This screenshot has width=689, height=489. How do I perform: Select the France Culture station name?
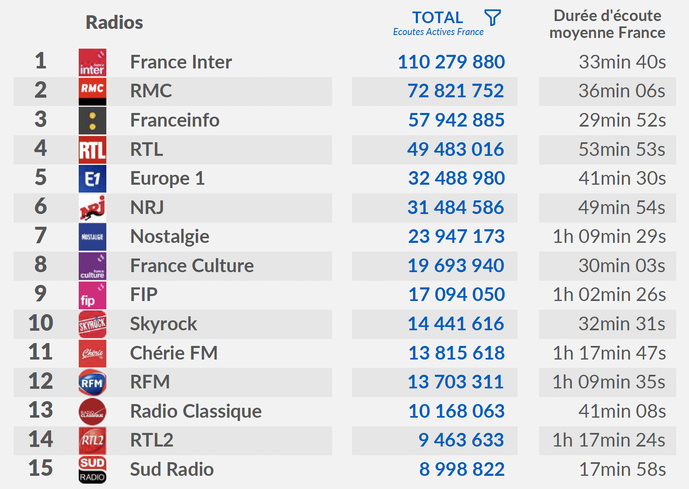(192, 266)
